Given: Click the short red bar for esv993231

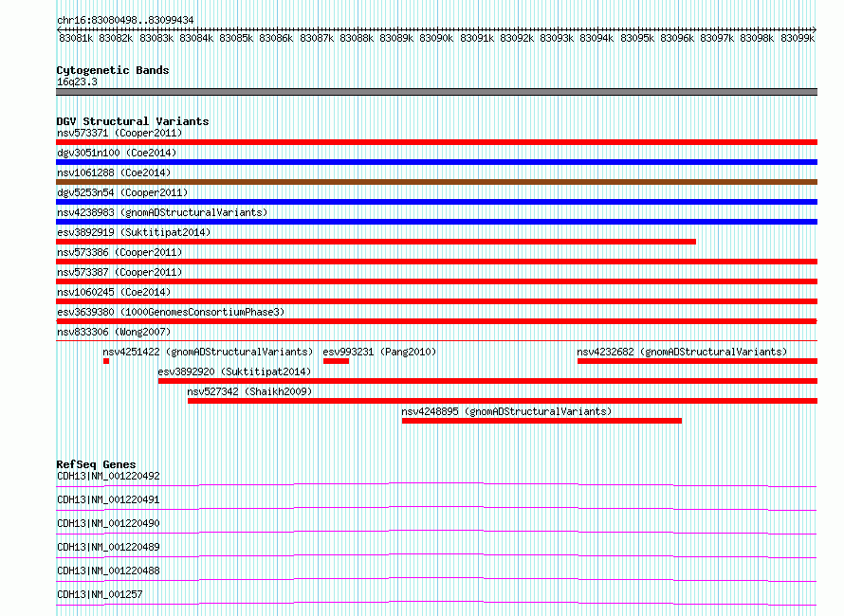Looking at the screenshot, I should 336,361.
